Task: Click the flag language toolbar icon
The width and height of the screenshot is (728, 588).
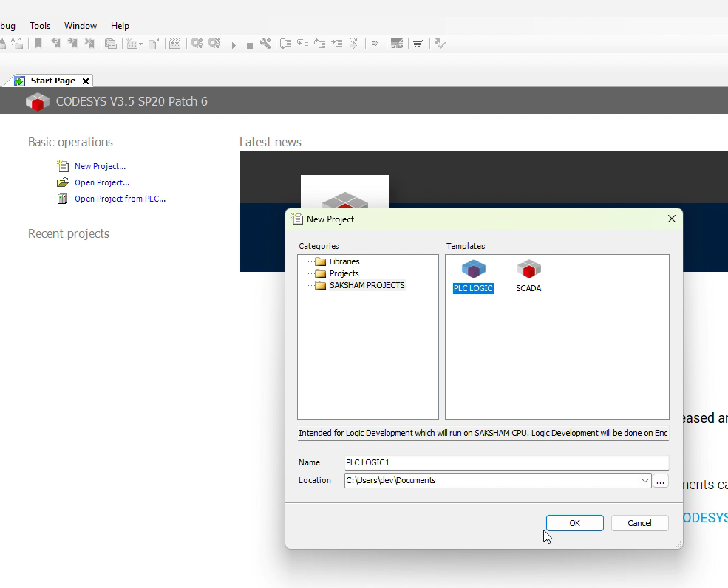Action: [396, 44]
